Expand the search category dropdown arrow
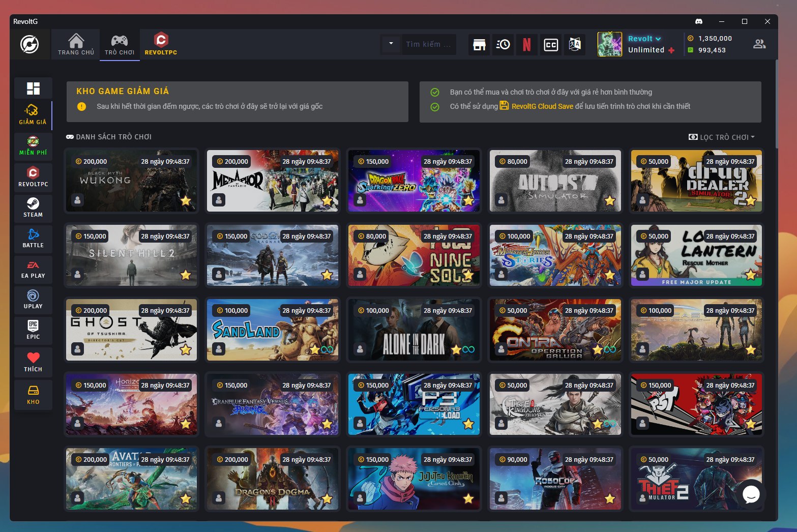Screen dimensions: 797x532 tap(391, 44)
